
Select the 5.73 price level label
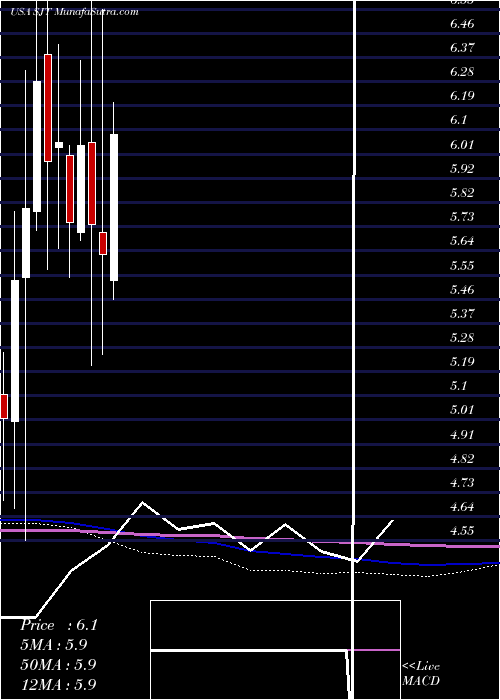462,217
